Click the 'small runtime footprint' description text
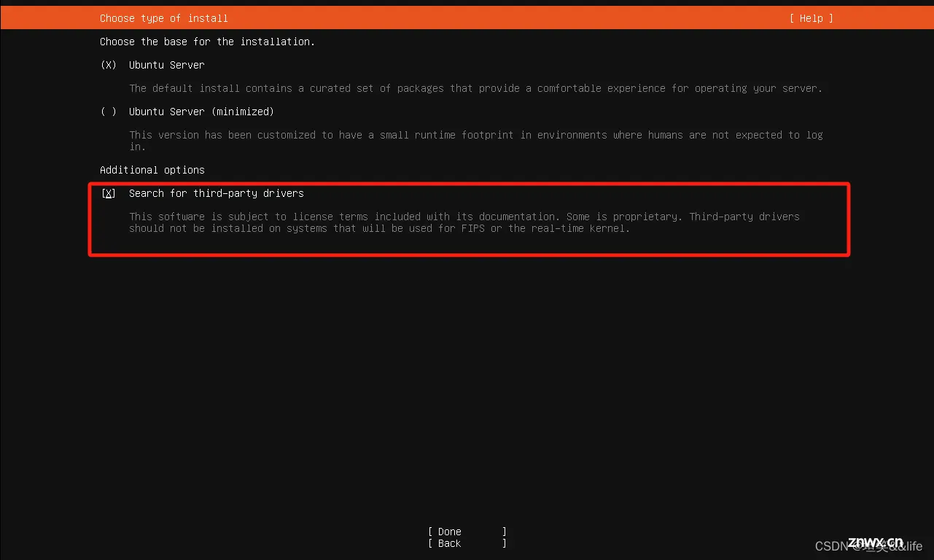The image size is (934, 560). coord(476,141)
